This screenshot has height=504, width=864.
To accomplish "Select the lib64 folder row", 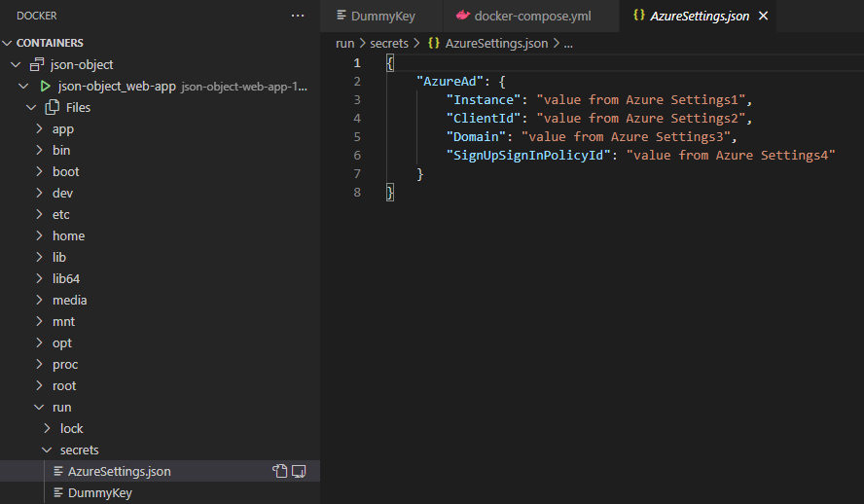I will click(x=160, y=278).
